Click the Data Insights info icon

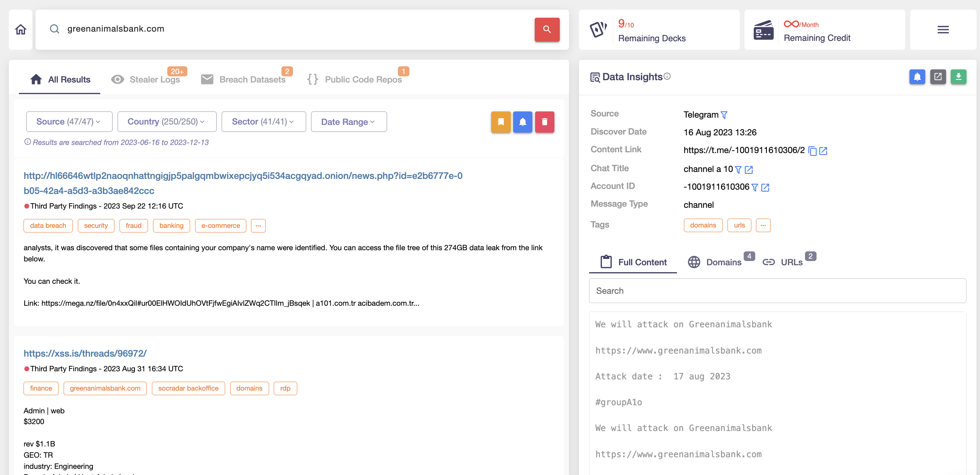click(667, 76)
